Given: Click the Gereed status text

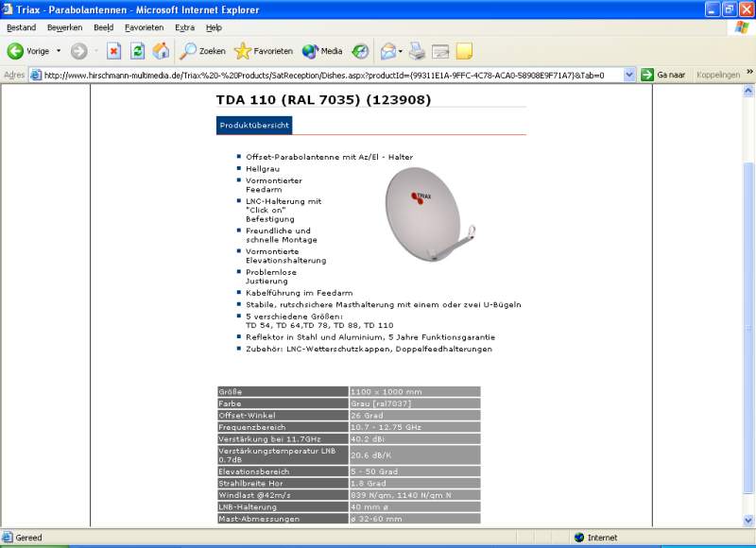Looking at the screenshot, I should pos(28,538).
